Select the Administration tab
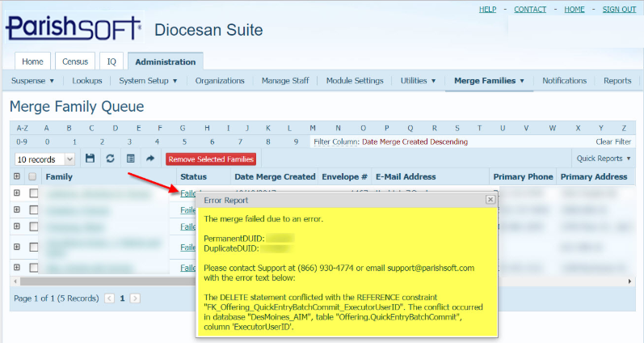 pos(166,61)
